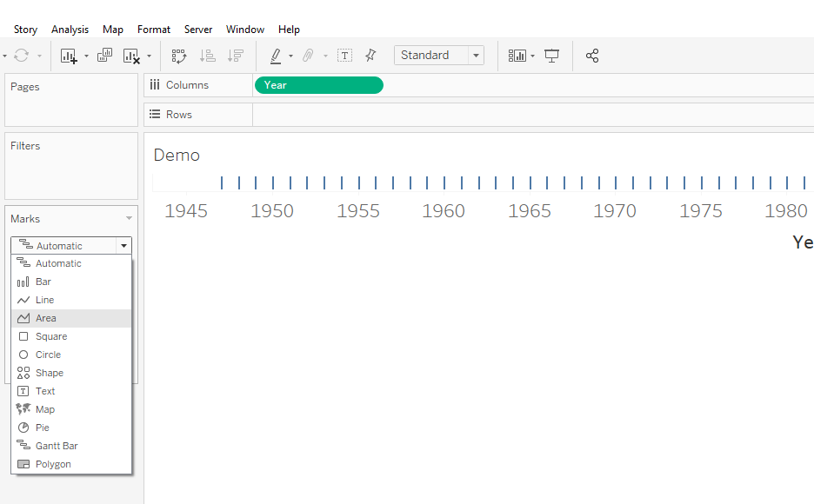Click the 1980 axis label
Screen dimensions: 814x504
pos(786,211)
